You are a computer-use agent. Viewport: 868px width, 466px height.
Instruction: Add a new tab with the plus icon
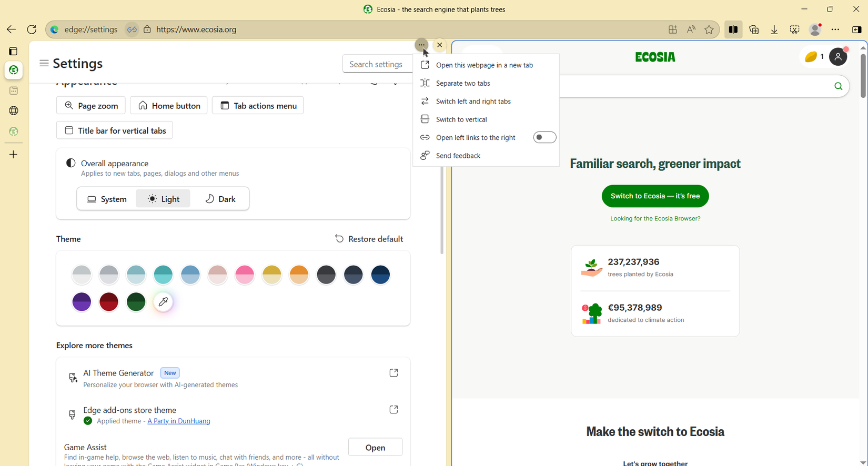[x=14, y=155]
